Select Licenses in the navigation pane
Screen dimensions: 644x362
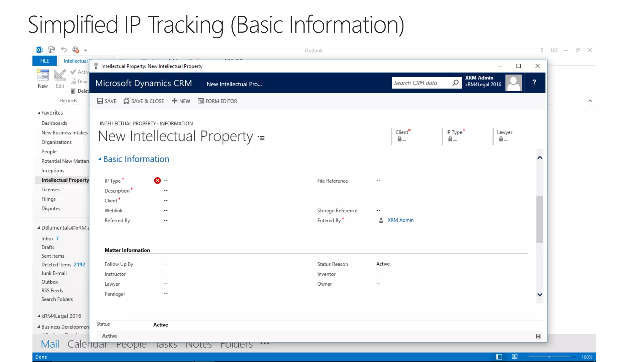[51, 189]
